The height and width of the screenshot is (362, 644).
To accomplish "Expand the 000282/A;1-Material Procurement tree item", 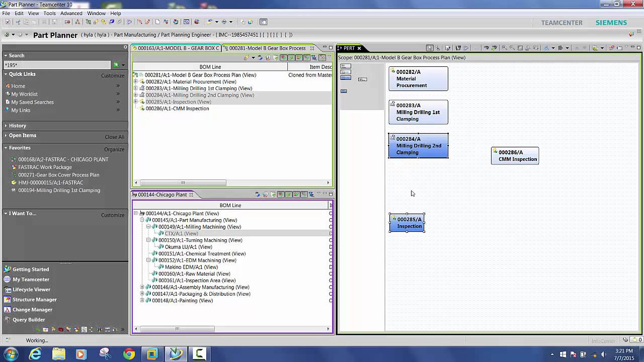I will click(x=135, y=81).
